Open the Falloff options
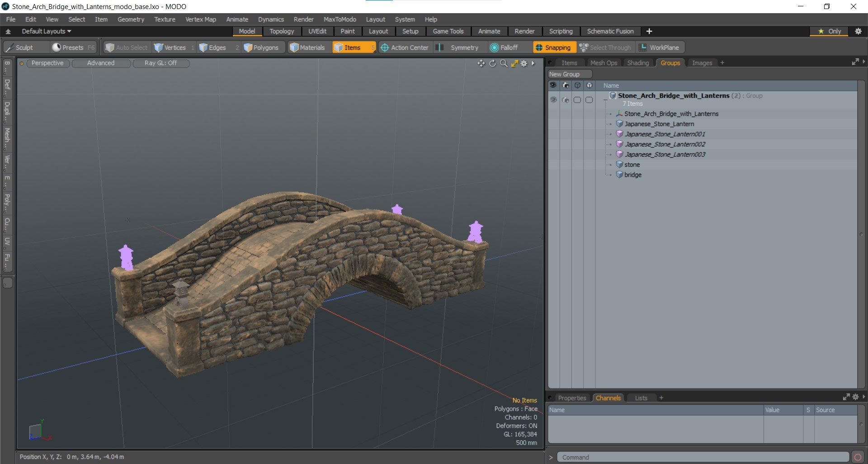This screenshot has height=464, width=868. tap(509, 47)
